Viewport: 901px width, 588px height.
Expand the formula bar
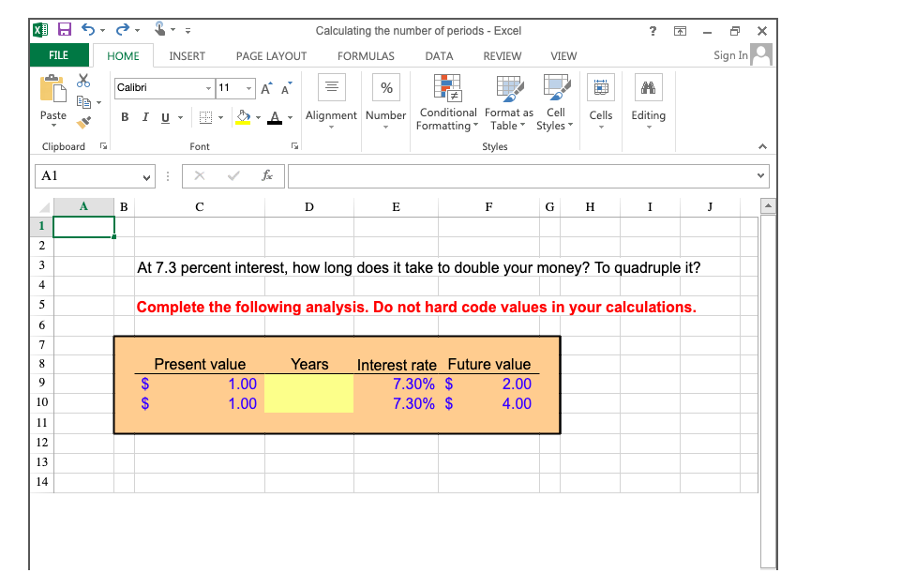[x=760, y=175]
